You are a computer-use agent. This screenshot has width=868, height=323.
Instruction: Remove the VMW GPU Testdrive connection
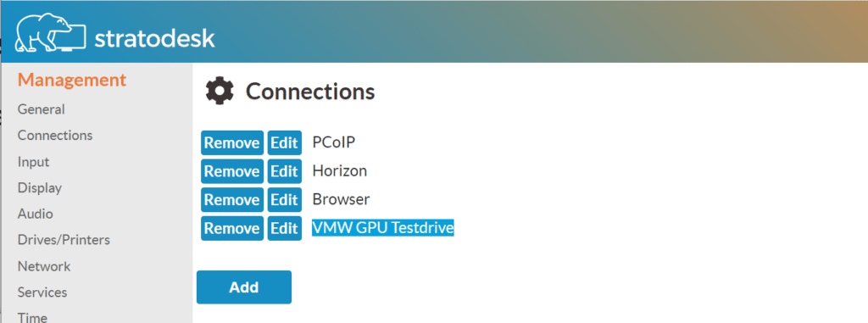[x=232, y=228]
